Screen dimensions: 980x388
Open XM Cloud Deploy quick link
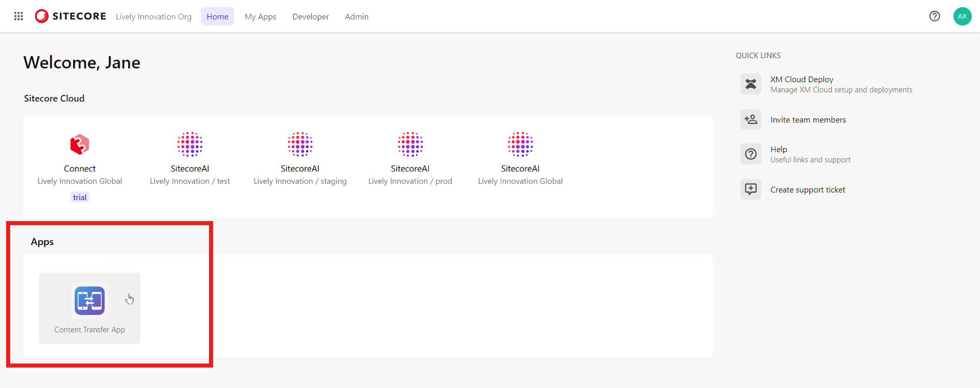pyautogui.click(x=802, y=79)
